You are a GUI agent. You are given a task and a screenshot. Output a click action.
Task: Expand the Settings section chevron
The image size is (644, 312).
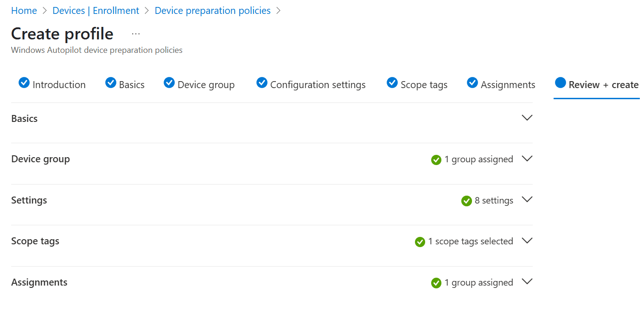click(527, 199)
